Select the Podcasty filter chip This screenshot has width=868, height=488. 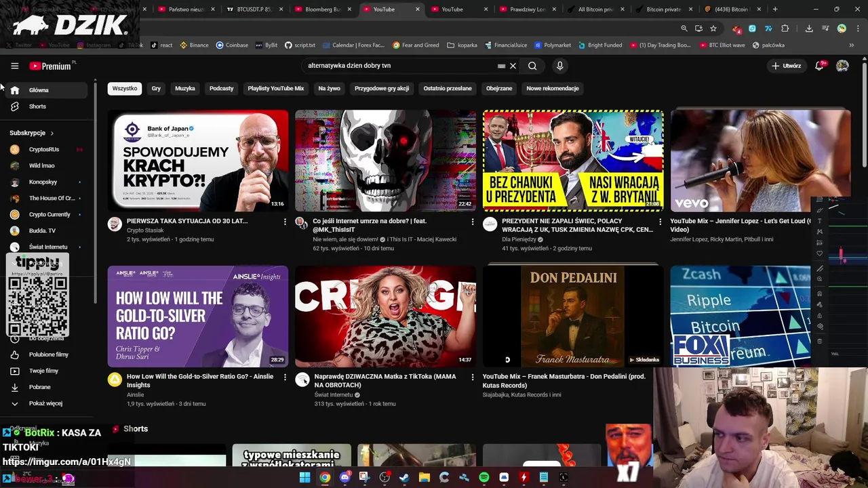click(221, 89)
